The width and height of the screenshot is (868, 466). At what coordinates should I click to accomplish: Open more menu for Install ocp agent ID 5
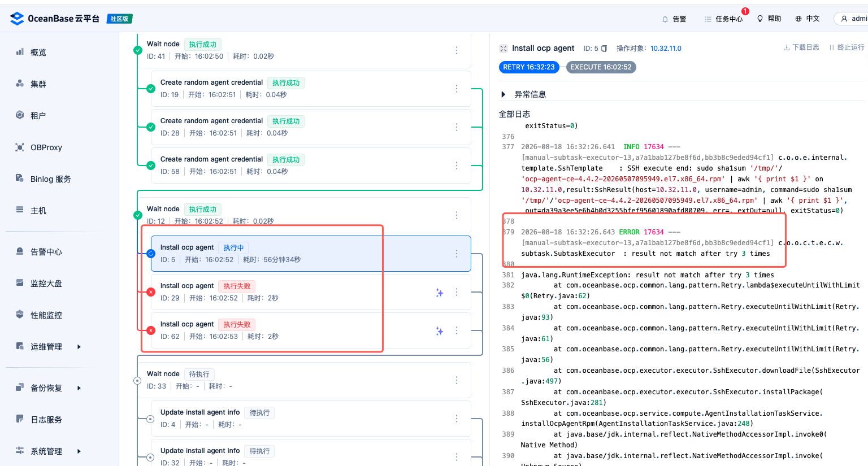457,254
